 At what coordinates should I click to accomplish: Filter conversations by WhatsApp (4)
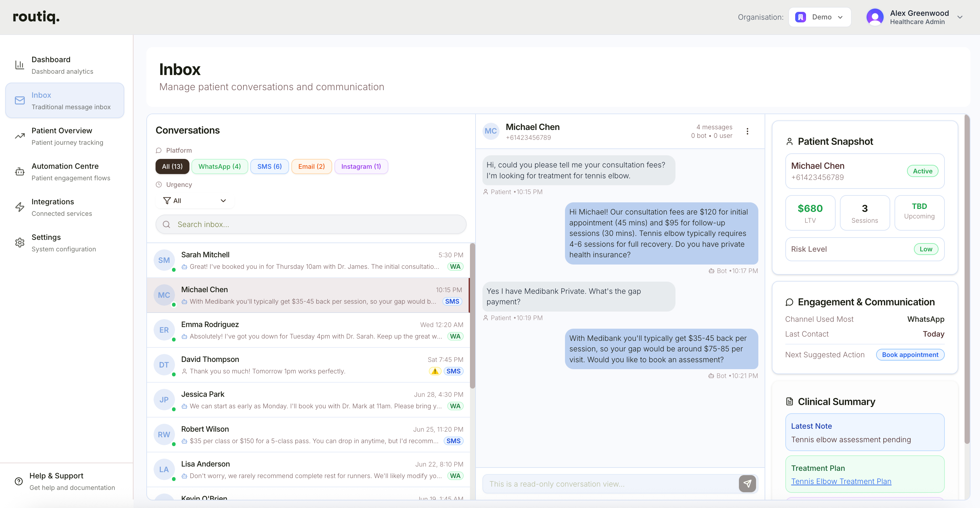pos(219,166)
